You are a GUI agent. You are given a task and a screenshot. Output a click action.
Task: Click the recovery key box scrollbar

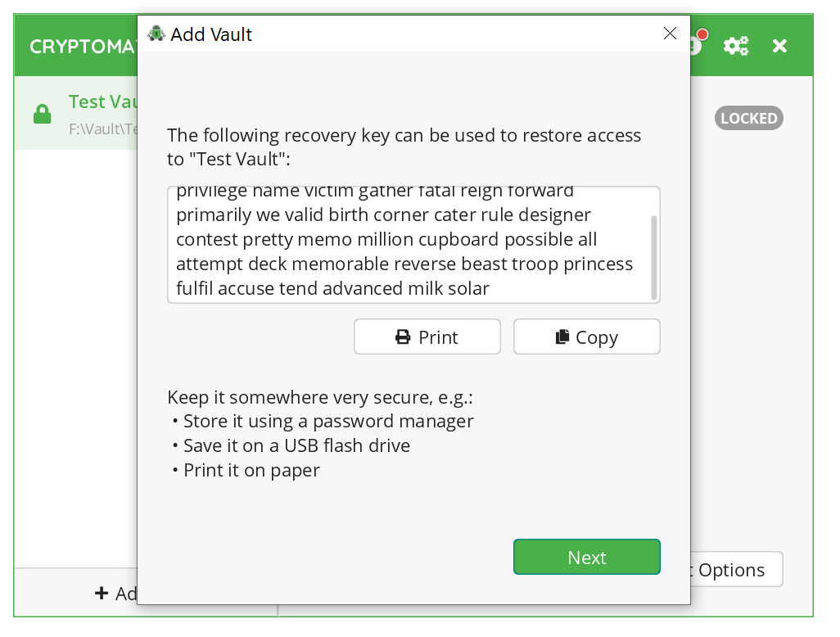(653, 257)
